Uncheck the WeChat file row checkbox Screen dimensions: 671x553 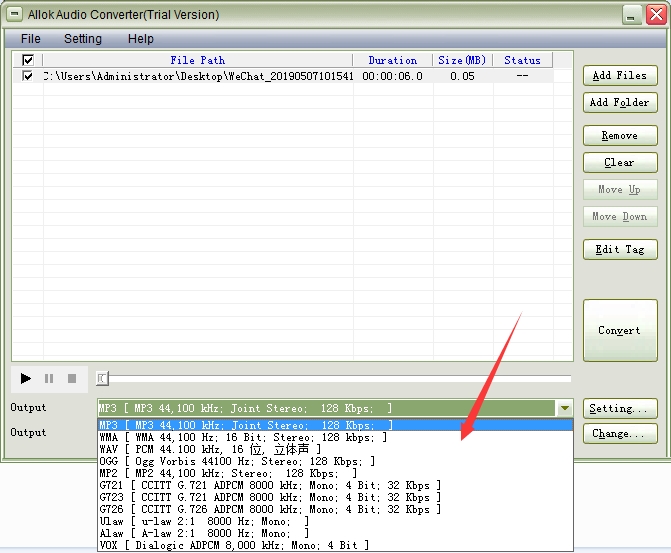[x=27, y=76]
